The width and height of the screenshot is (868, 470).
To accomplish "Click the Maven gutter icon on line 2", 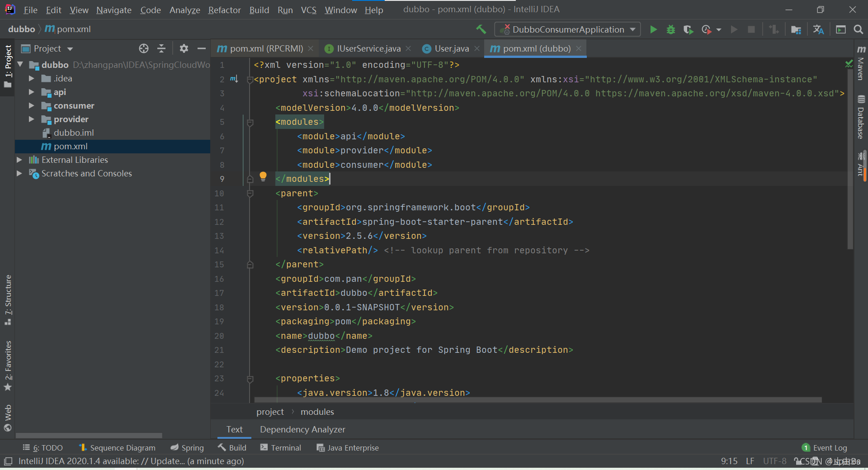I will [234, 79].
